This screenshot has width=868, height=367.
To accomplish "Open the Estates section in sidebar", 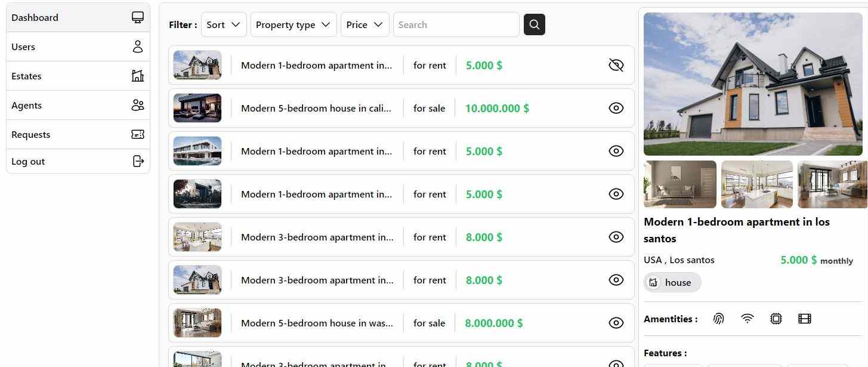I will point(78,76).
